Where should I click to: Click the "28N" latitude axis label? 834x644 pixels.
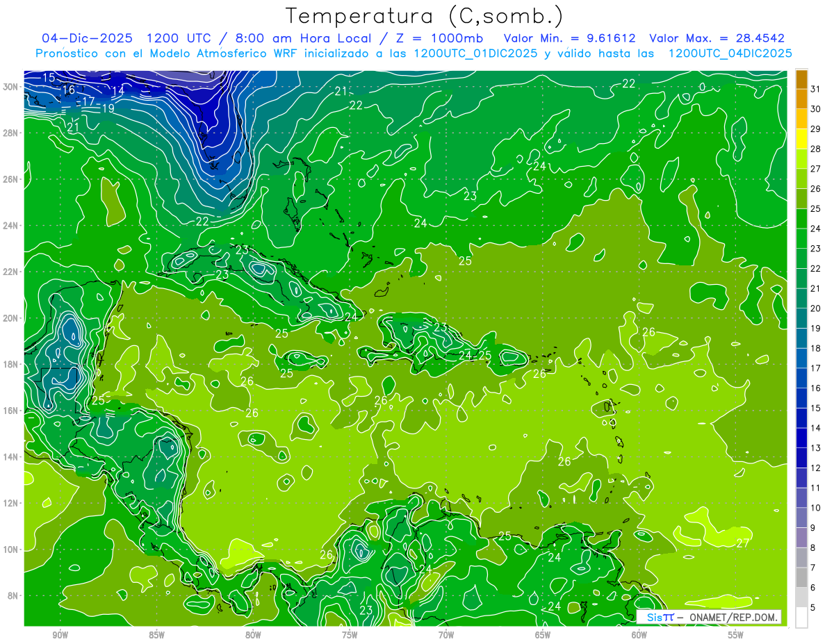12,133
